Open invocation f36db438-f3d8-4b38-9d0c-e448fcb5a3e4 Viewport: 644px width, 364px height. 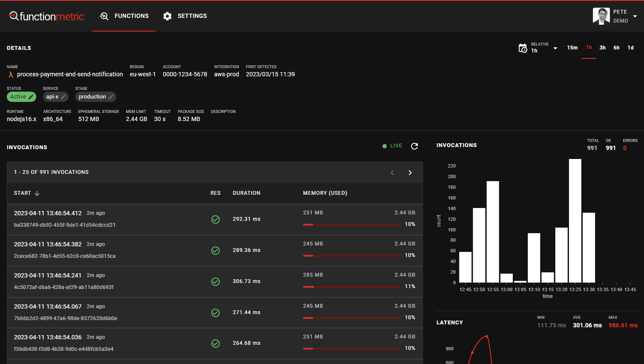64,349
